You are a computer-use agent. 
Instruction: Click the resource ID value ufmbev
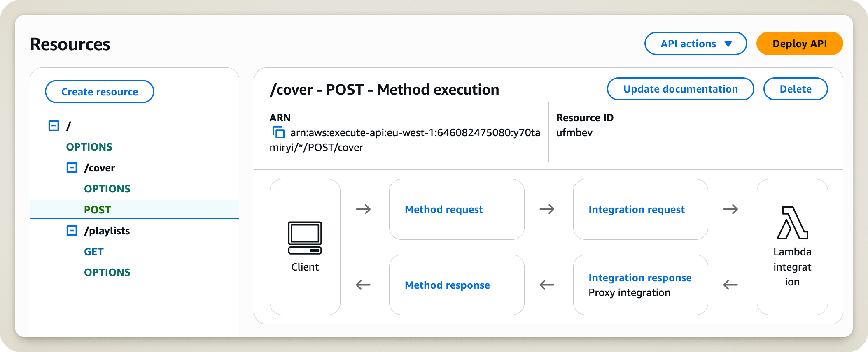coord(574,132)
